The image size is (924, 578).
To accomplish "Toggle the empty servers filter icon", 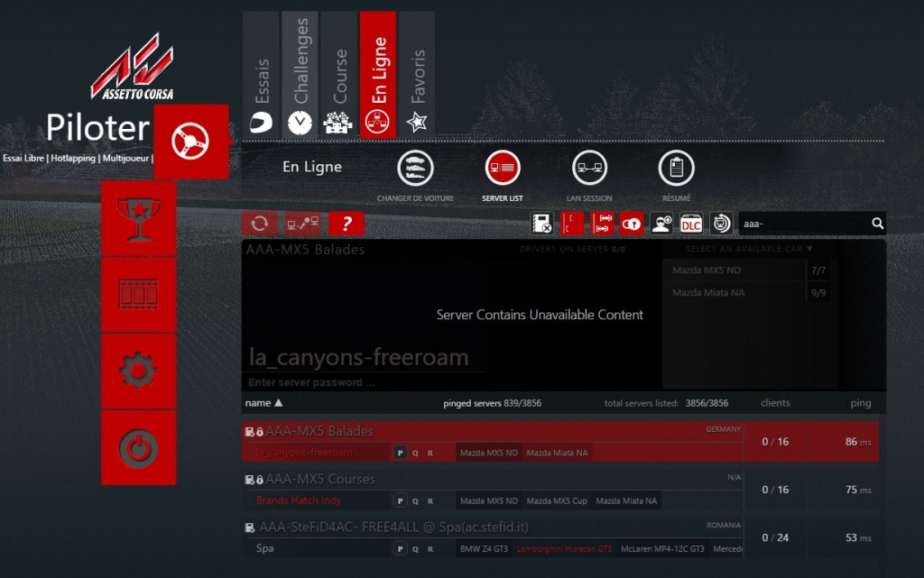I will (x=571, y=224).
